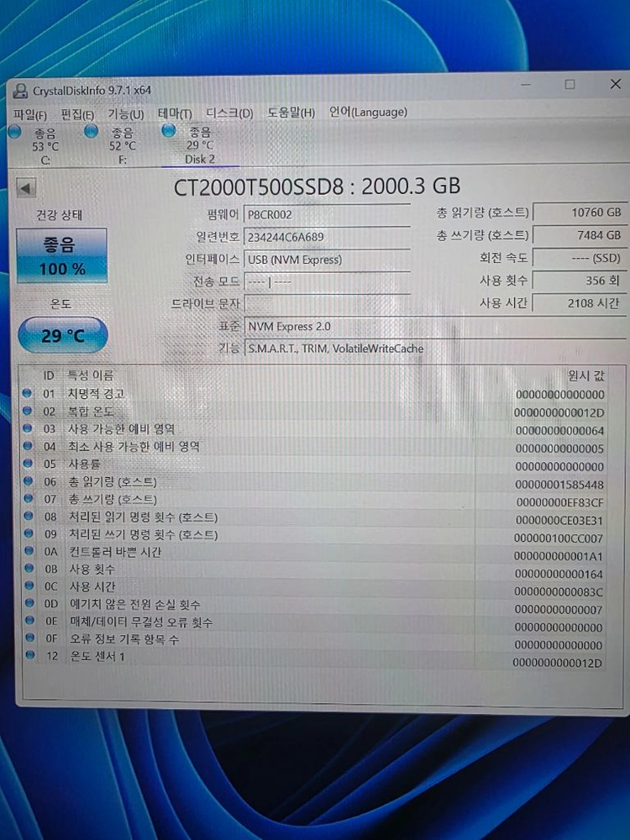Open the 기능(U) menu
Image resolution: width=630 pixels, height=840 pixels.
coord(126,114)
